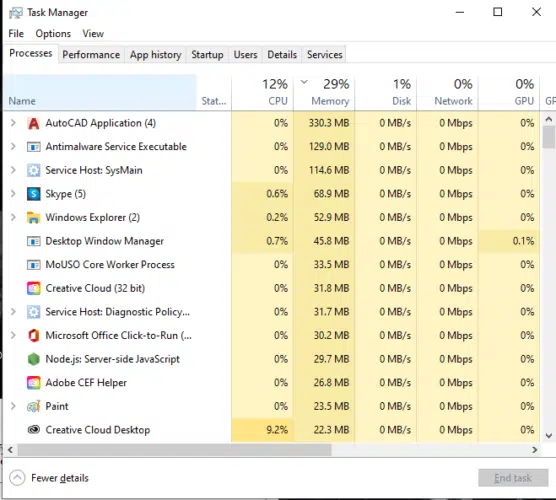The height and width of the screenshot is (500, 556).
Task: Click the Windows Explorer folder icon
Action: (x=34, y=218)
